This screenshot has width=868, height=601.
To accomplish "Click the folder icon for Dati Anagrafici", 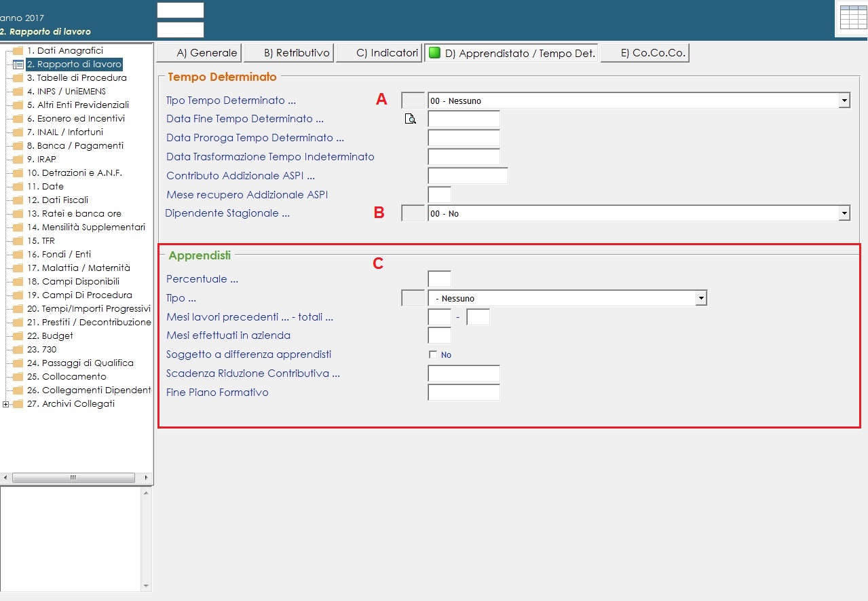I will [x=18, y=51].
